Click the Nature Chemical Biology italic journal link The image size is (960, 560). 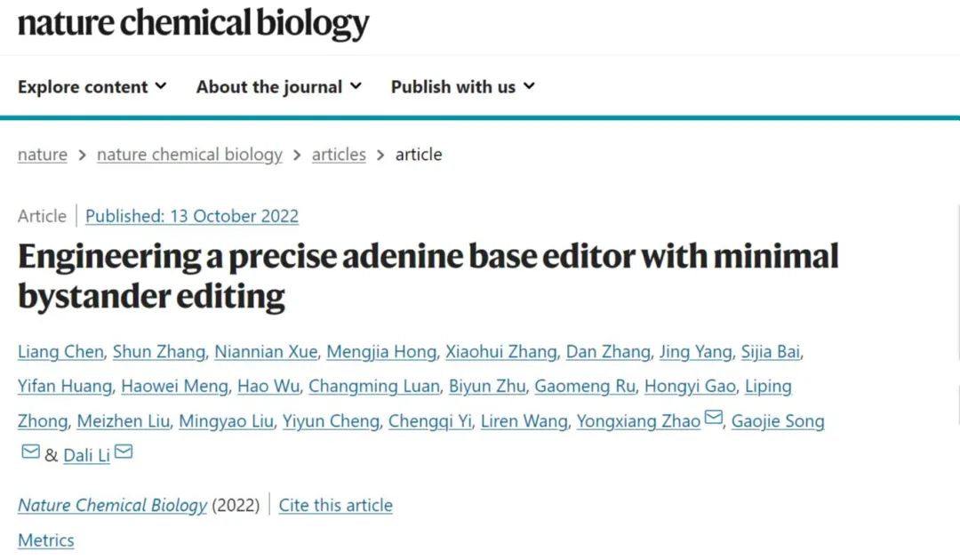click(x=113, y=505)
